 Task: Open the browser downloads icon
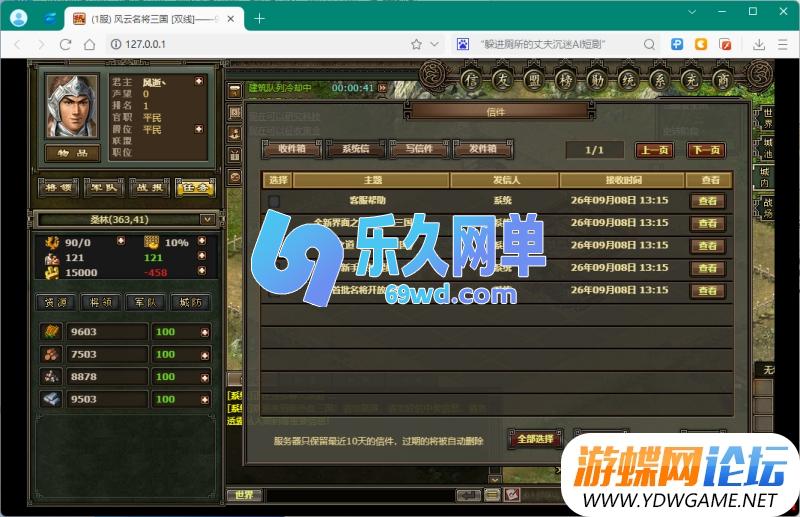(759, 44)
